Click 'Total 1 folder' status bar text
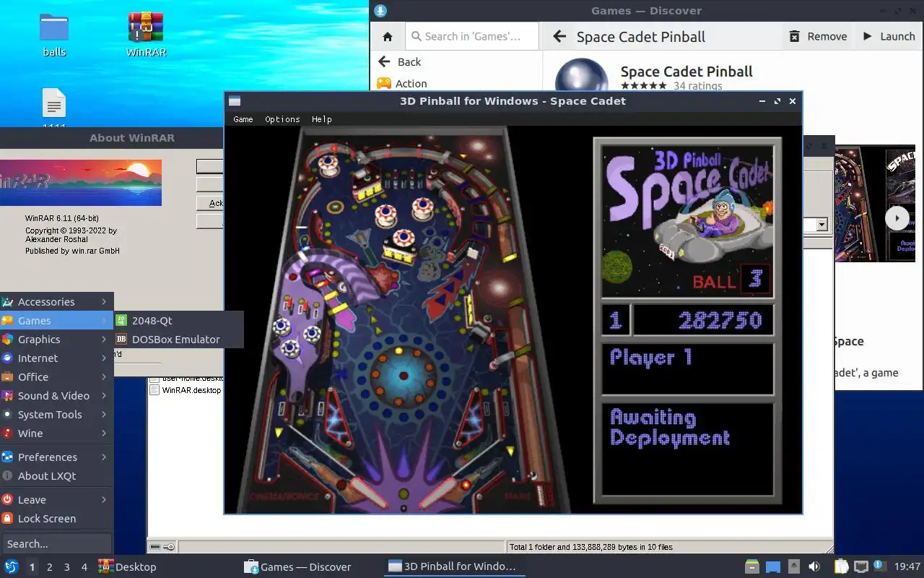The image size is (924, 578). click(591, 547)
